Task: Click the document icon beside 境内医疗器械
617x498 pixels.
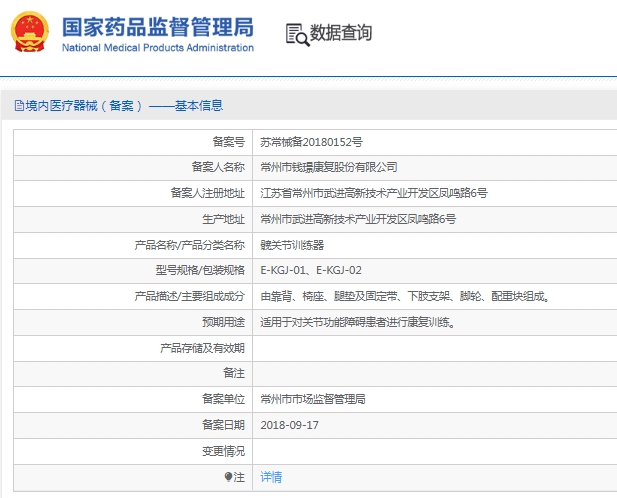Action: click(x=19, y=105)
